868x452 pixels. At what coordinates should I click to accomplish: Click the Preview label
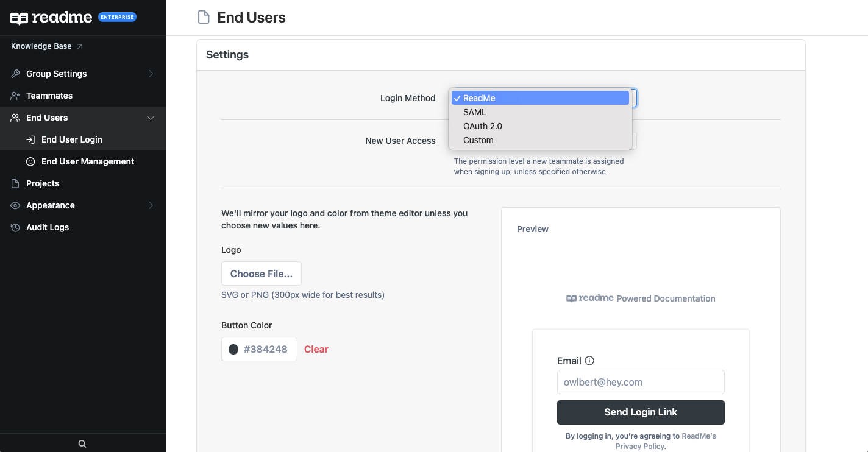point(533,229)
